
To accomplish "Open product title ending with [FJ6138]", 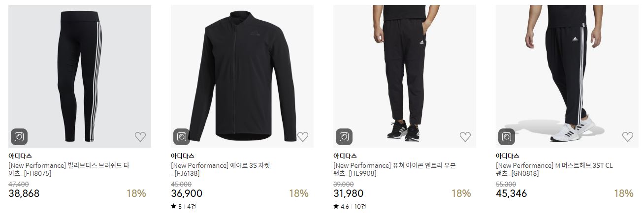I will (221, 169).
